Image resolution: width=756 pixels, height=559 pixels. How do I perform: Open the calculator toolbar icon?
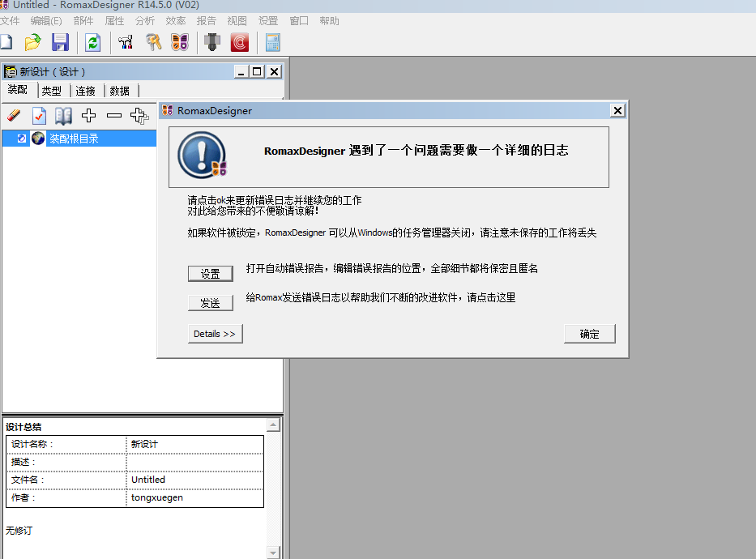click(x=272, y=42)
